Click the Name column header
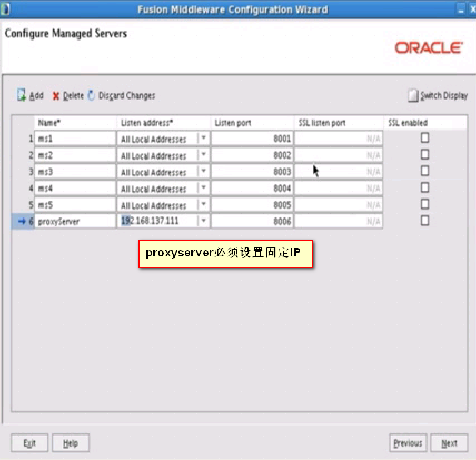Viewport: 476px width, 460px height. point(75,123)
